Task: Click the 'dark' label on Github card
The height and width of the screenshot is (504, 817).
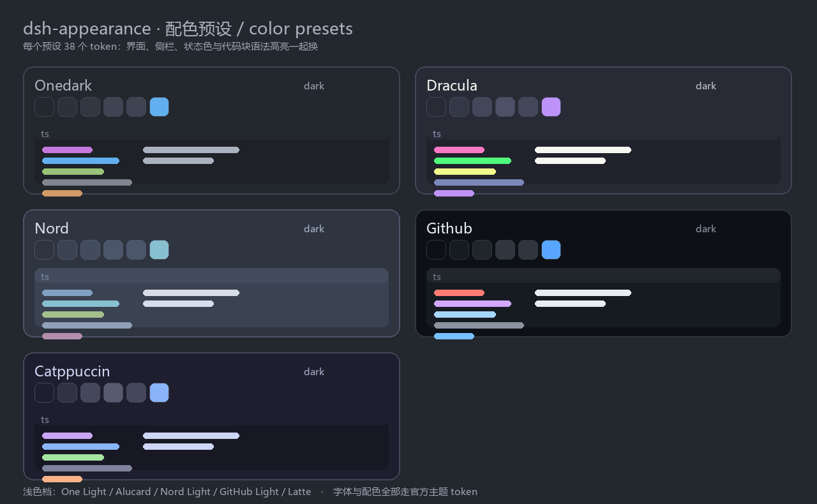Action: (706, 229)
